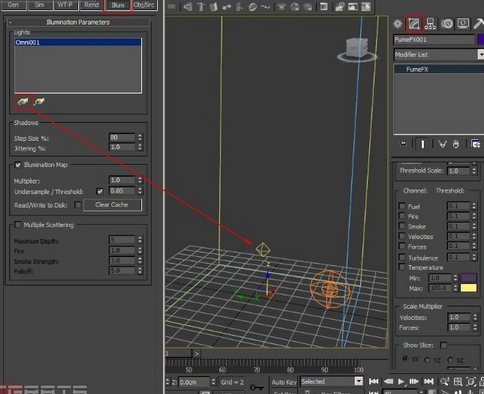This screenshot has height=394, width=484.
Task: Enable Read/Write to Disk checkbox
Action: (77, 205)
